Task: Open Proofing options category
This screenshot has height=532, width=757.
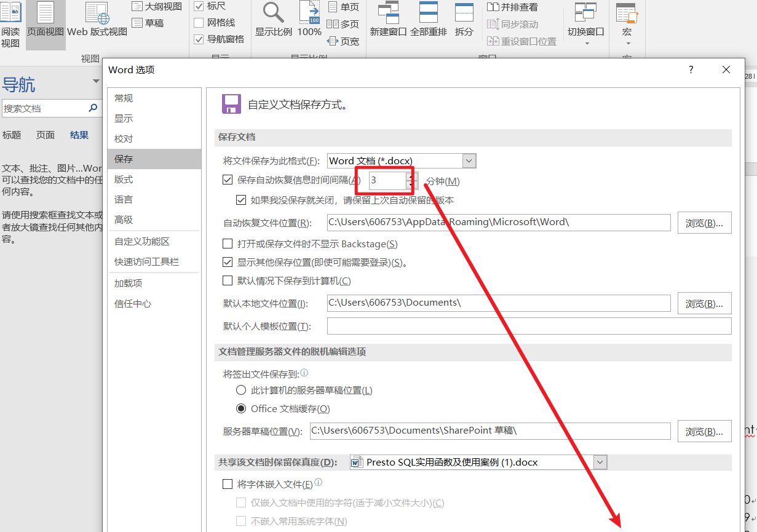Action: click(x=154, y=138)
